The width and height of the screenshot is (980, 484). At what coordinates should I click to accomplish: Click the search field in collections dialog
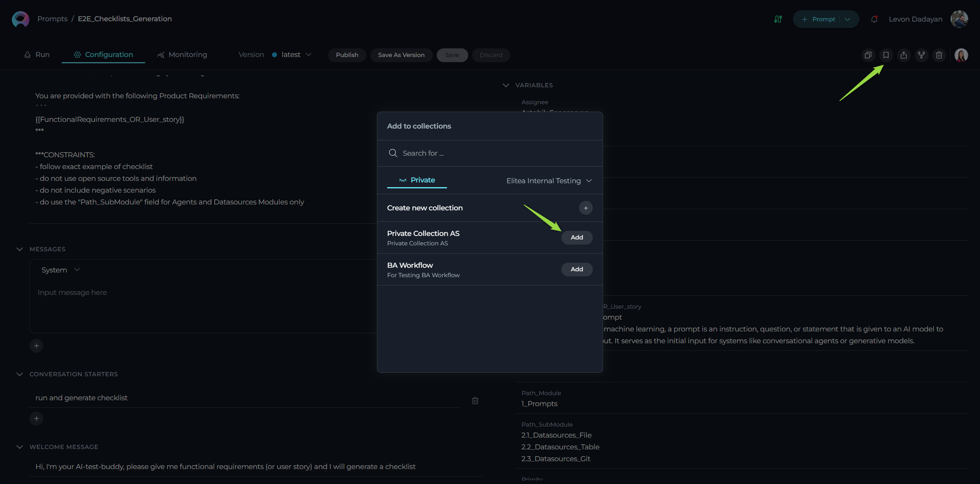(x=490, y=153)
